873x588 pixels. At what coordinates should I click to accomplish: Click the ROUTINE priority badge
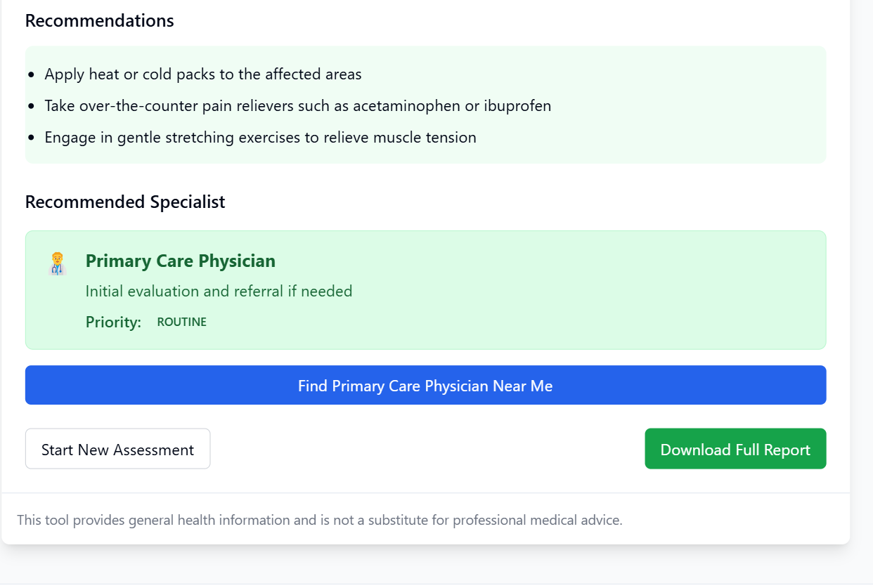181,322
